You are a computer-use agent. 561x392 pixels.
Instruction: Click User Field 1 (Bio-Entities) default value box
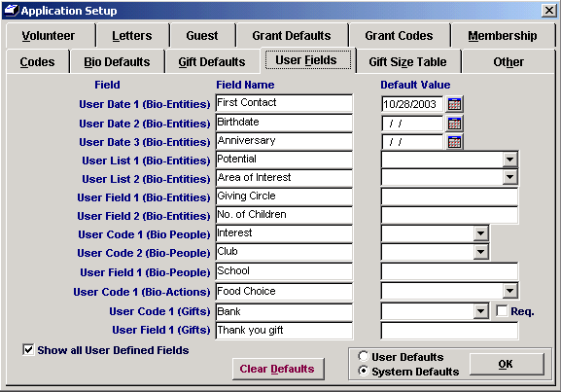[x=449, y=196]
